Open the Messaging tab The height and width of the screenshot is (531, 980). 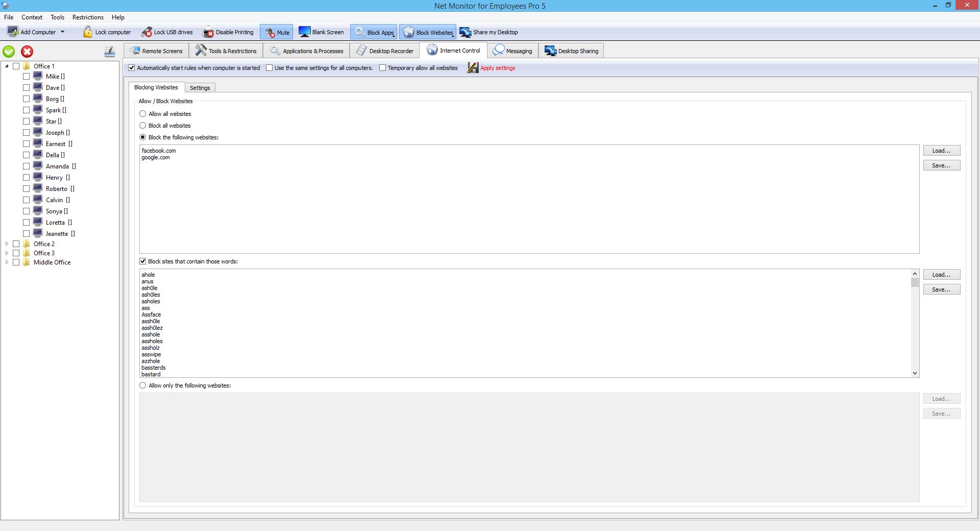tap(513, 51)
